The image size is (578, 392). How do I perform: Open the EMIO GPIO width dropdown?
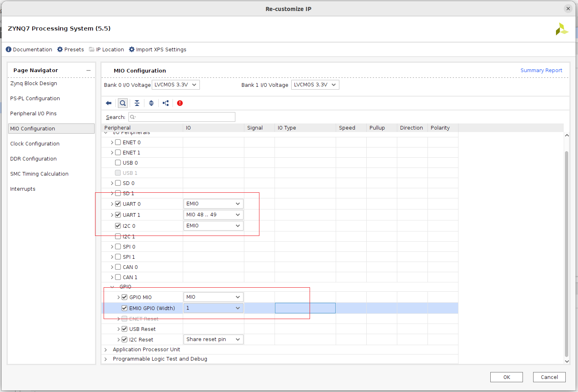pos(213,308)
